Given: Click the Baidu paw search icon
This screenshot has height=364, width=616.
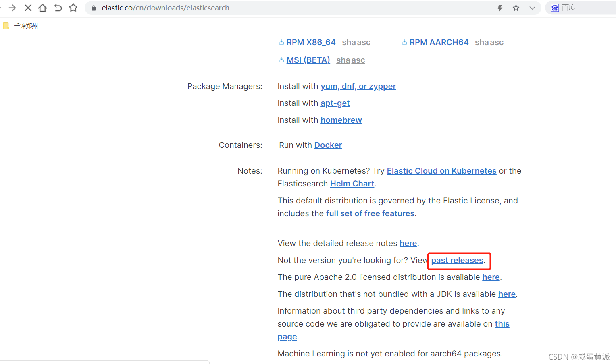Looking at the screenshot, I should (555, 8).
